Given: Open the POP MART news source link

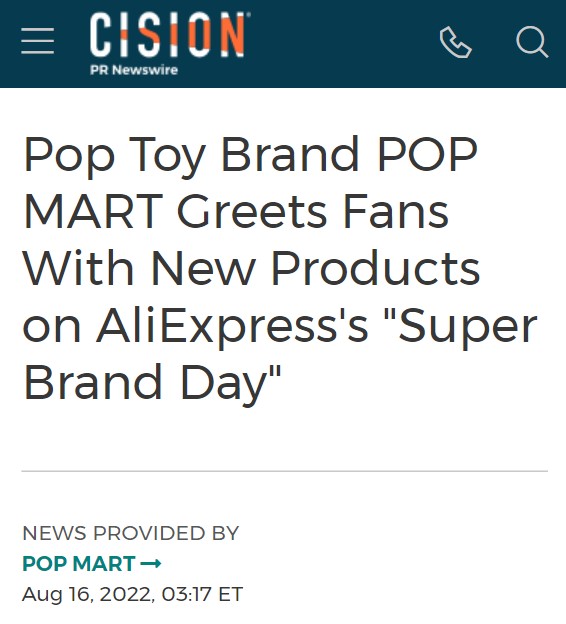Looking at the screenshot, I should pos(92,564).
